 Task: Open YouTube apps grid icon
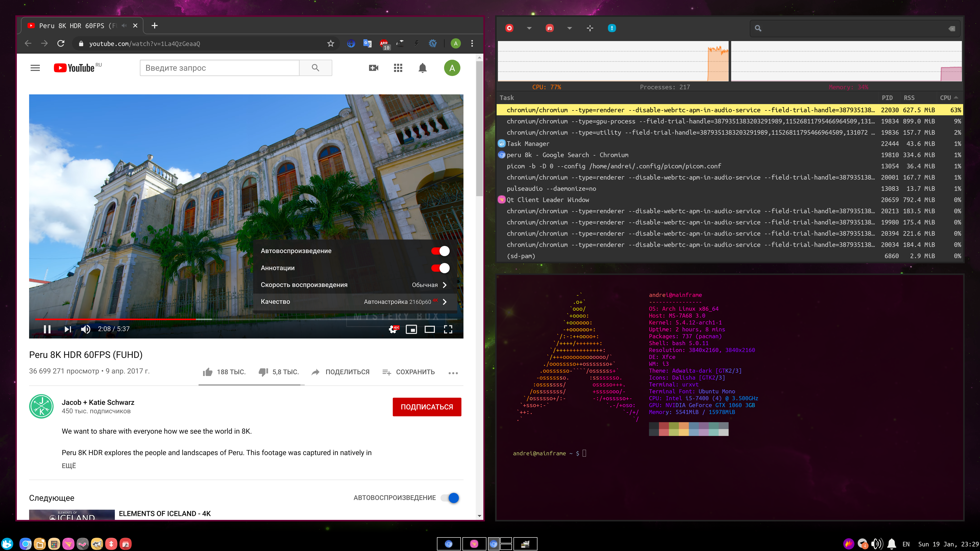coord(398,68)
